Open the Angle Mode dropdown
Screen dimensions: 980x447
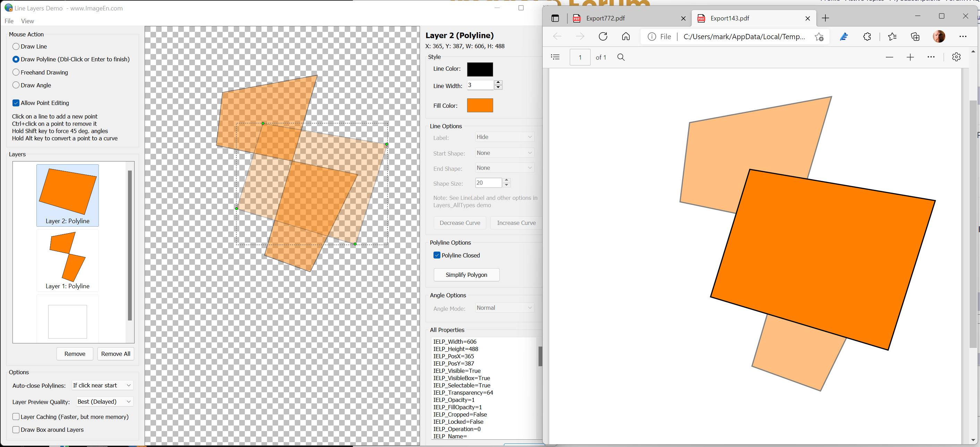click(505, 307)
